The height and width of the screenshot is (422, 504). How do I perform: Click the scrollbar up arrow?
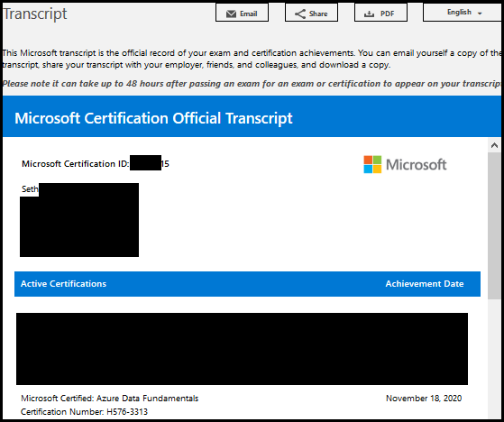tap(494, 145)
